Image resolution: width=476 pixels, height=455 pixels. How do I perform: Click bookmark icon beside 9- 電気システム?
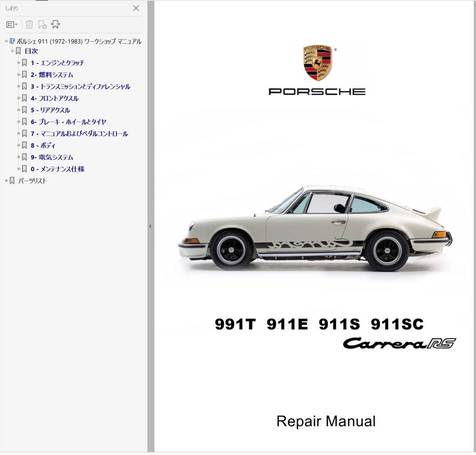click(25, 157)
